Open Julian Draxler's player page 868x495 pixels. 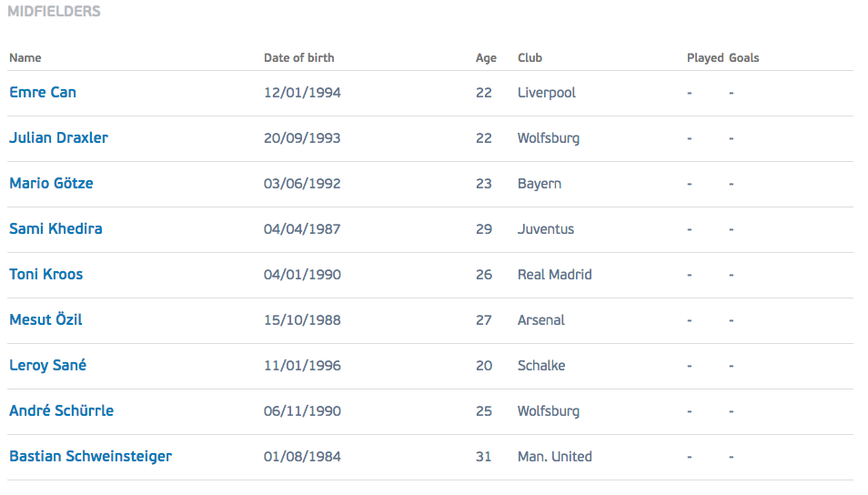[x=58, y=138]
